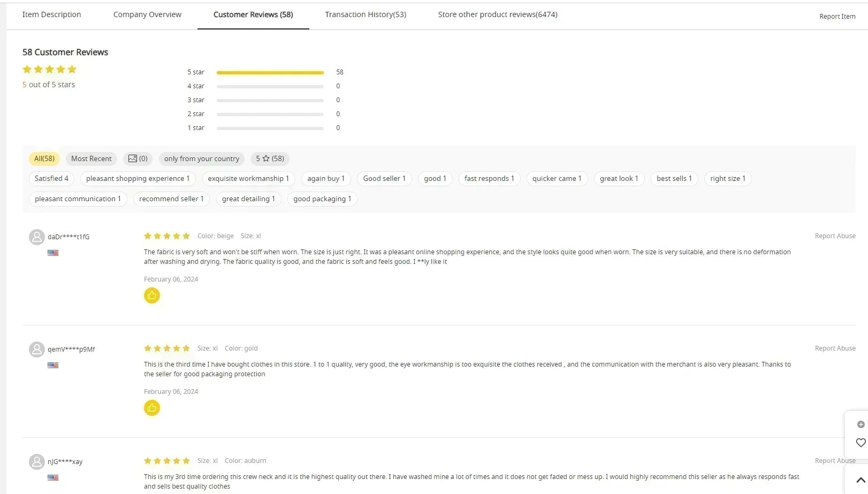Click the thumbs-up icon on daDr****t1fG's review
This screenshot has width=868, height=494.
[x=152, y=295]
